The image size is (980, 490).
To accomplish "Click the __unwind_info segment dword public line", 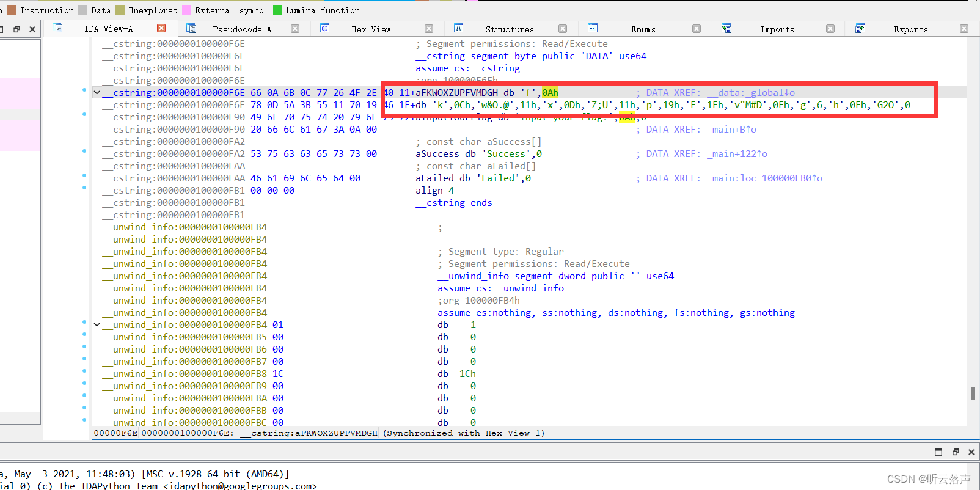I will (555, 276).
